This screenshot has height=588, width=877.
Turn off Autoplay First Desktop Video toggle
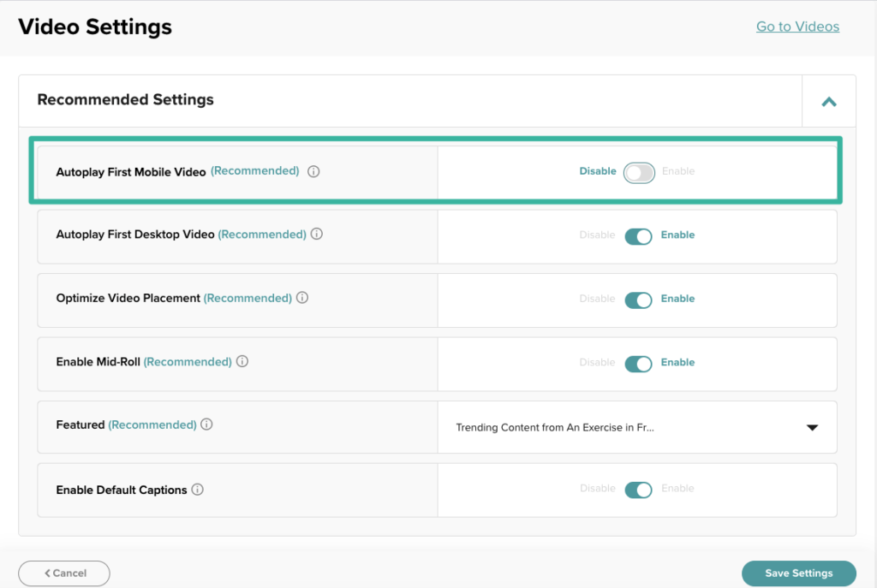click(x=639, y=235)
